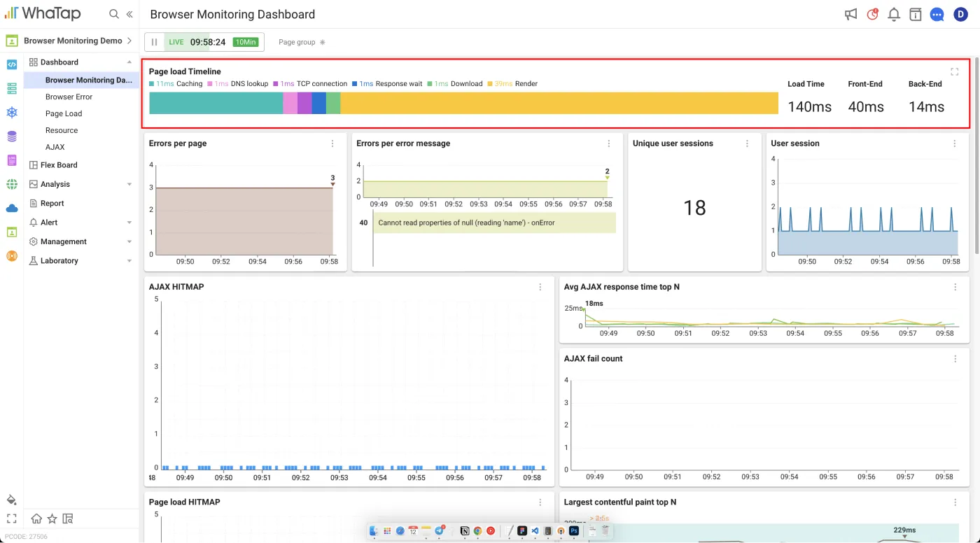980x543 pixels.
Task: Open user profile avatar D
Action: [x=960, y=14]
